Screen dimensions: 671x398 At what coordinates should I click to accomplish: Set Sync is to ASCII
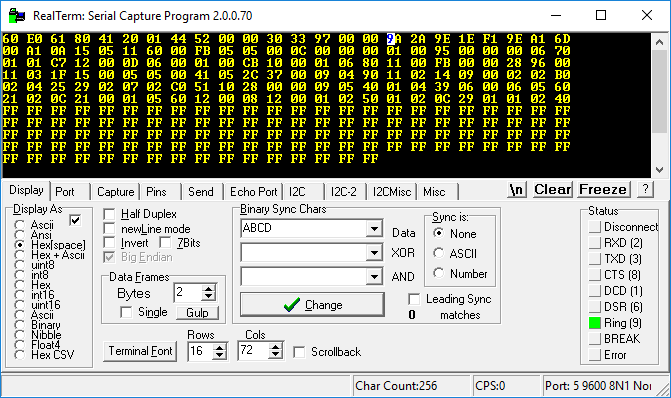click(x=439, y=253)
